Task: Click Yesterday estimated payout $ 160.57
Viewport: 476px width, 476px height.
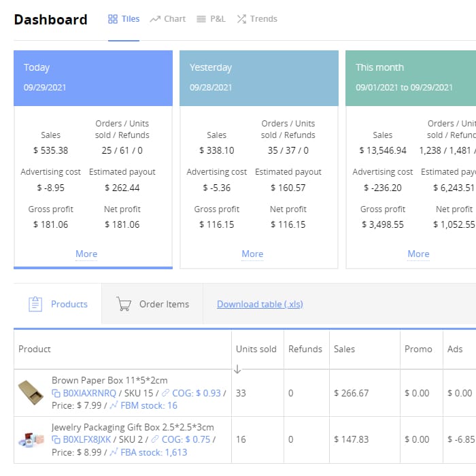Action: [288, 188]
